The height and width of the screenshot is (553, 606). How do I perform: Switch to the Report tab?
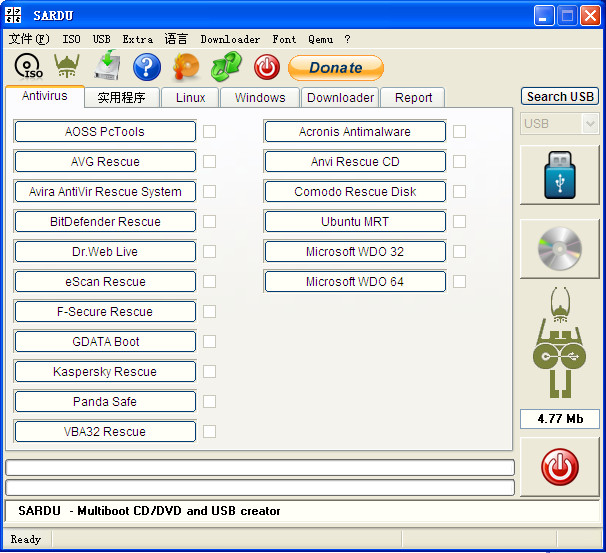pyautogui.click(x=413, y=97)
